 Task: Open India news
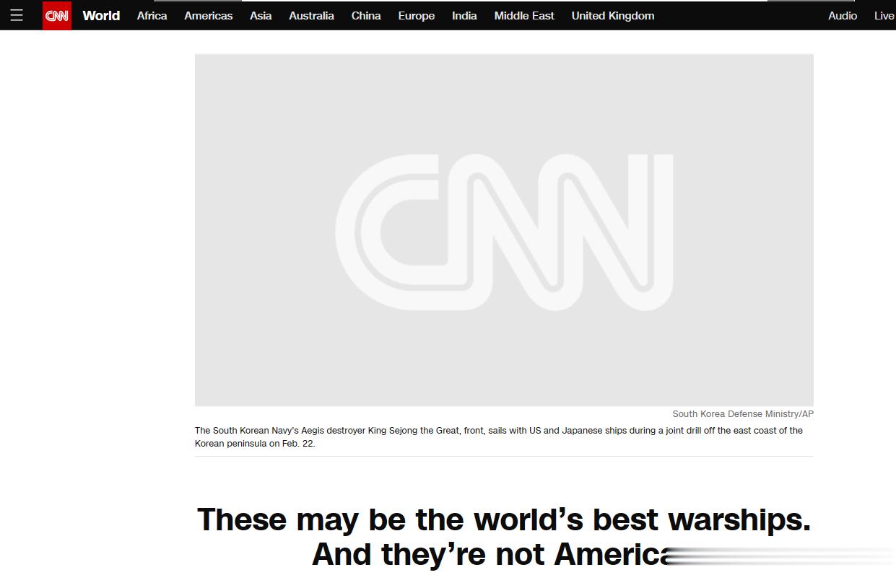464,15
